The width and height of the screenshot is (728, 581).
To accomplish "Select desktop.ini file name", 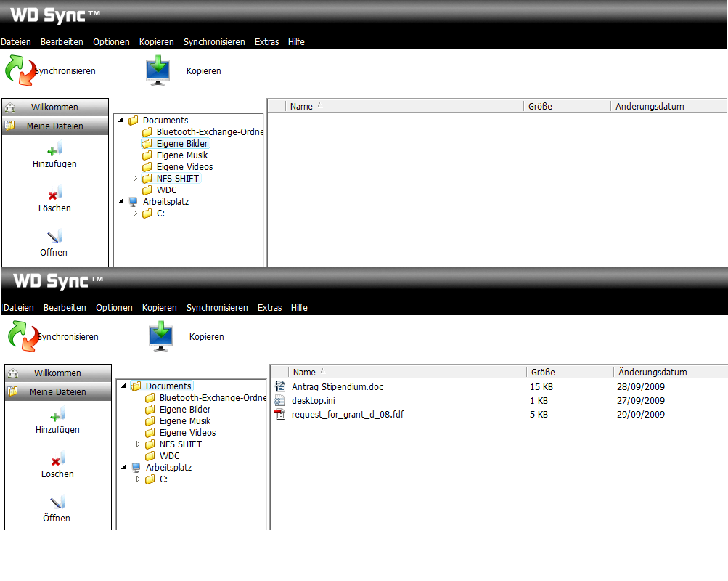I will (x=314, y=400).
